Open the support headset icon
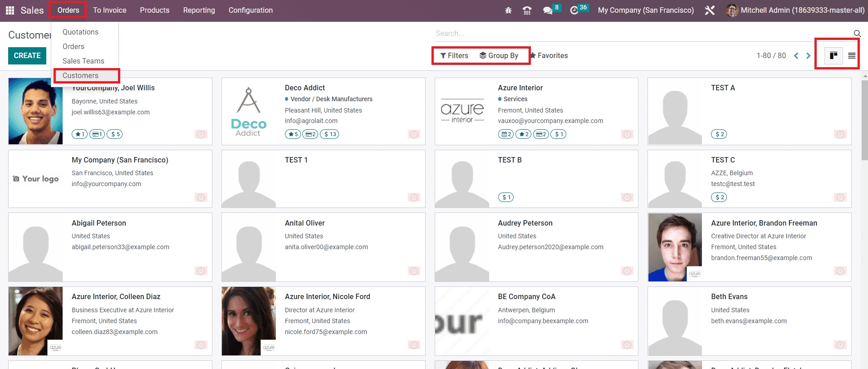 (x=527, y=10)
